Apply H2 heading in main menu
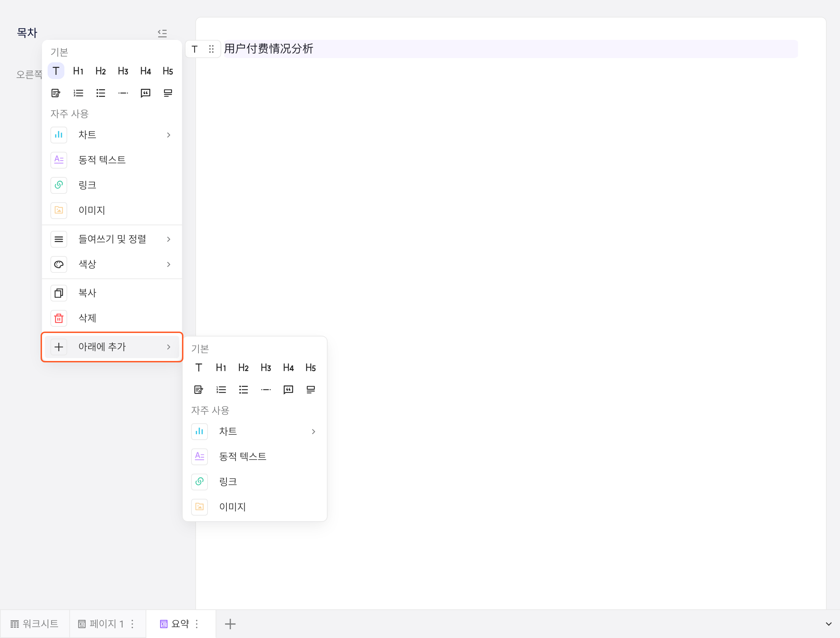 coord(101,71)
